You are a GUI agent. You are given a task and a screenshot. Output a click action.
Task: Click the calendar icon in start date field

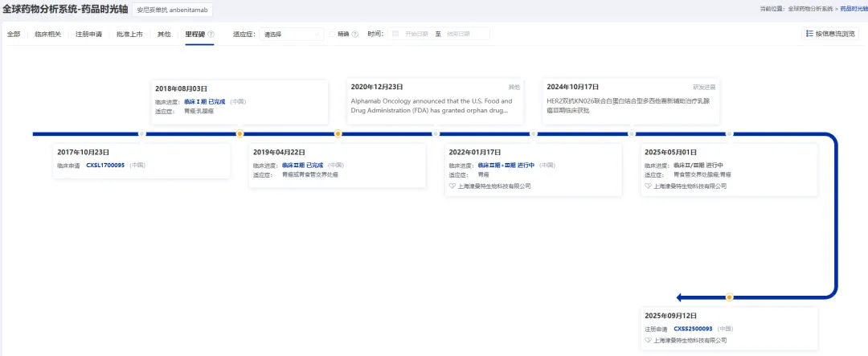(395, 35)
